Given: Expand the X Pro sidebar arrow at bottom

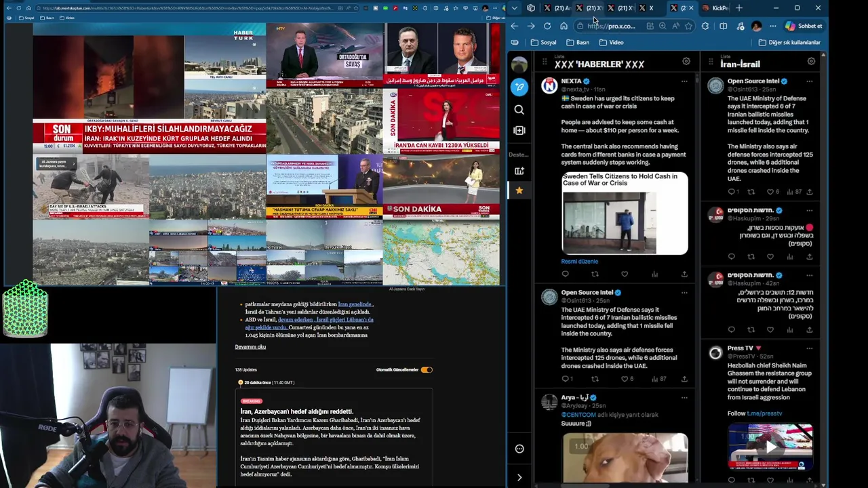Looking at the screenshot, I should click(519, 477).
